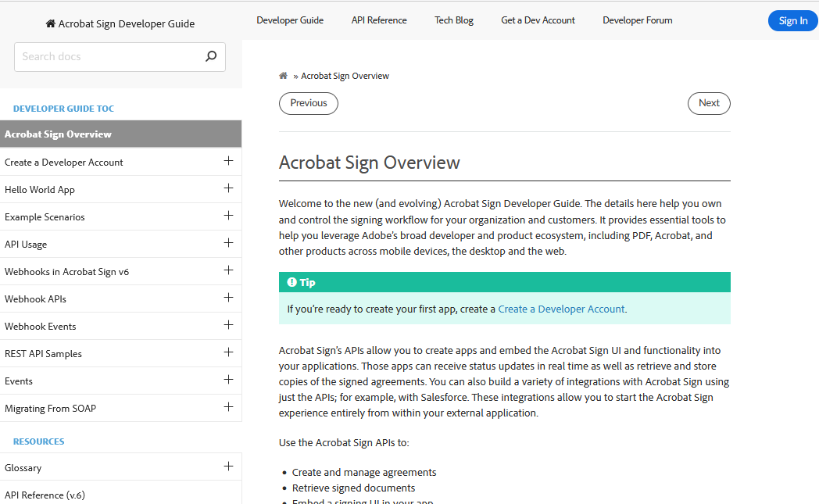This screenshot has height=504, width=819.
Task: Click inside the Search docs field
Action: coord(102,56)
